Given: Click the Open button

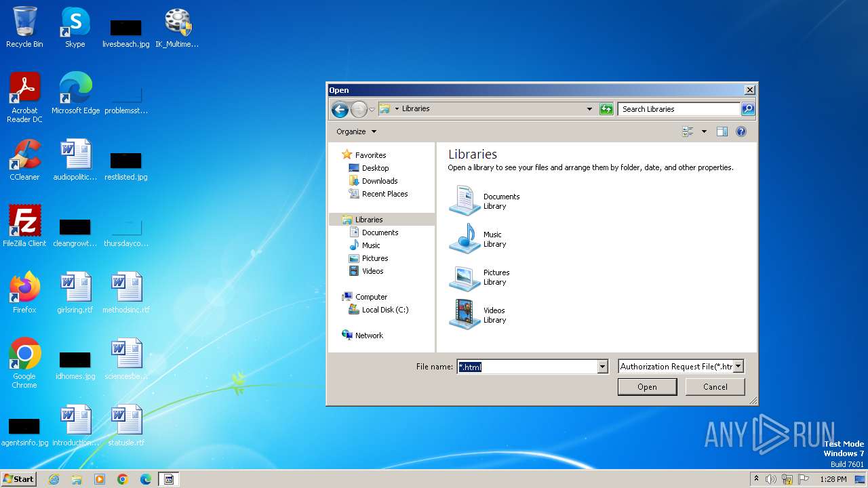Looking at the screenshot, I should (x=647, y=387).
